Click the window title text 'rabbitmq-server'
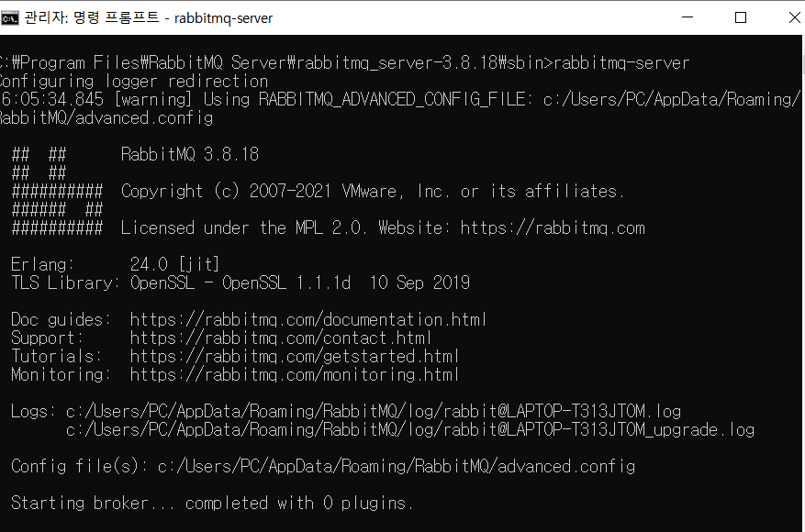This screenshot has height=532, width=805. [223, 18]
